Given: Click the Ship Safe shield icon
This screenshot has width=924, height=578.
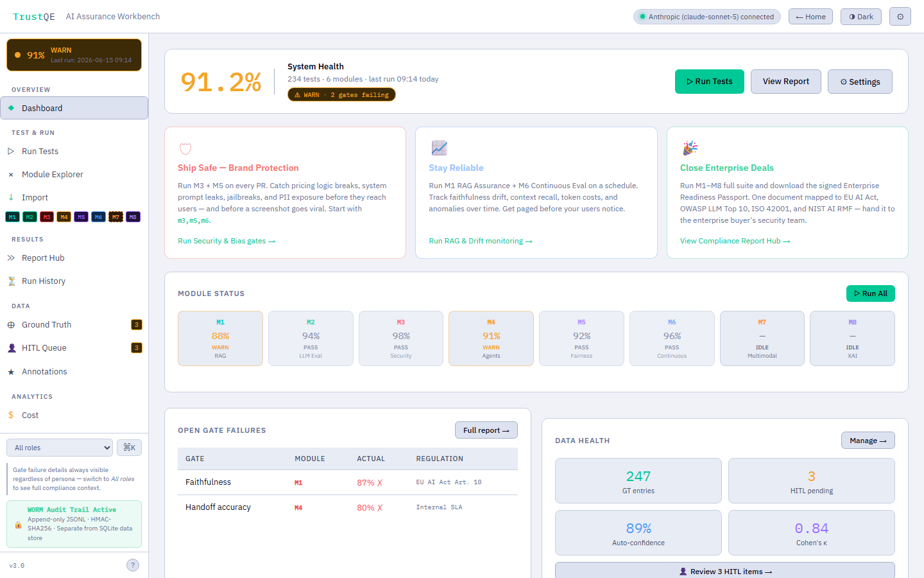Looking at the screenshot, I should click(x=185, y=148).
